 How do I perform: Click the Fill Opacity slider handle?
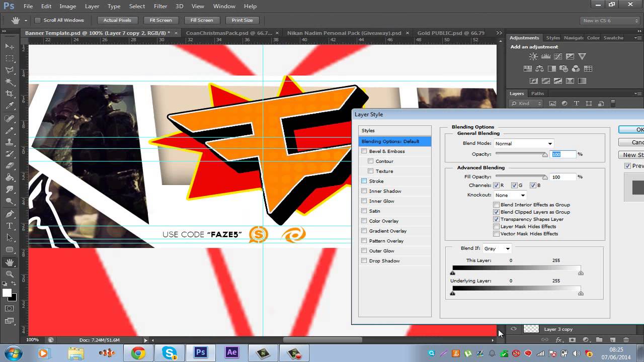(545, 177)
